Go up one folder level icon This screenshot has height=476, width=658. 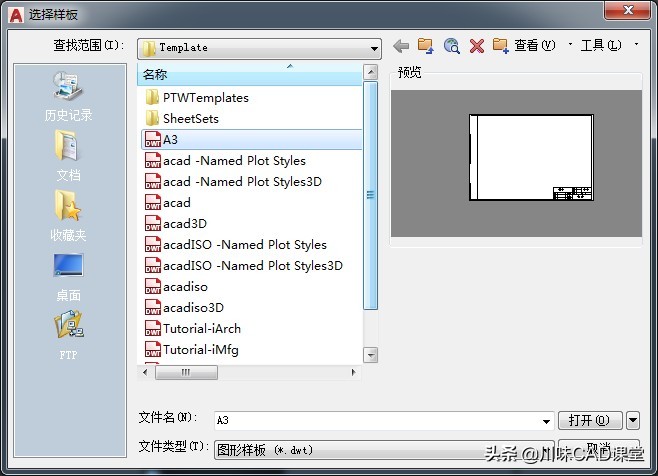point(426,46)
